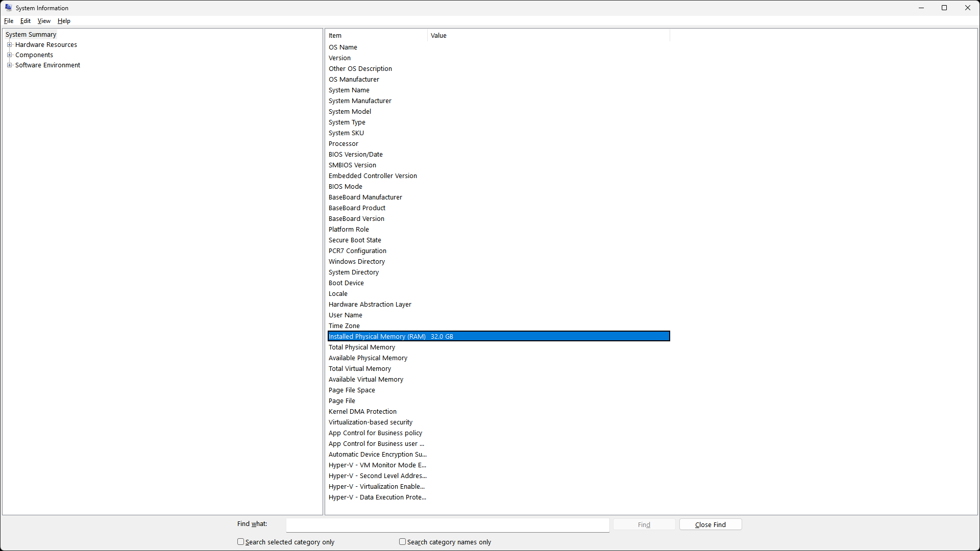Select the Other OS Description row

[x=499, y=69]
